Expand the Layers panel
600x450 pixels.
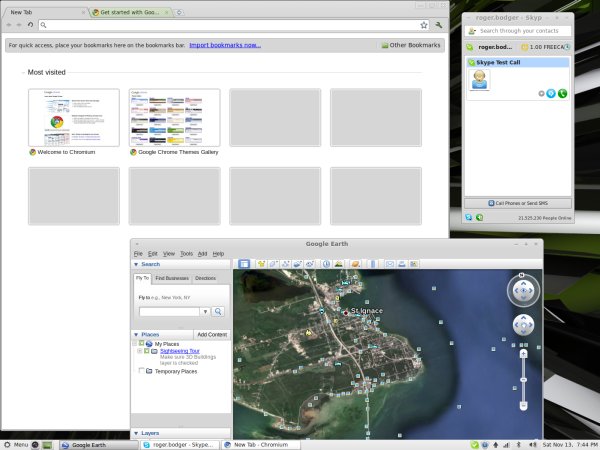tap(136, 433)
